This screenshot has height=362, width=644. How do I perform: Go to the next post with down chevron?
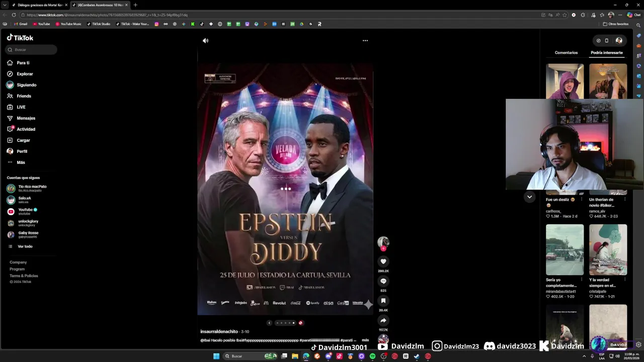point(529,197)
